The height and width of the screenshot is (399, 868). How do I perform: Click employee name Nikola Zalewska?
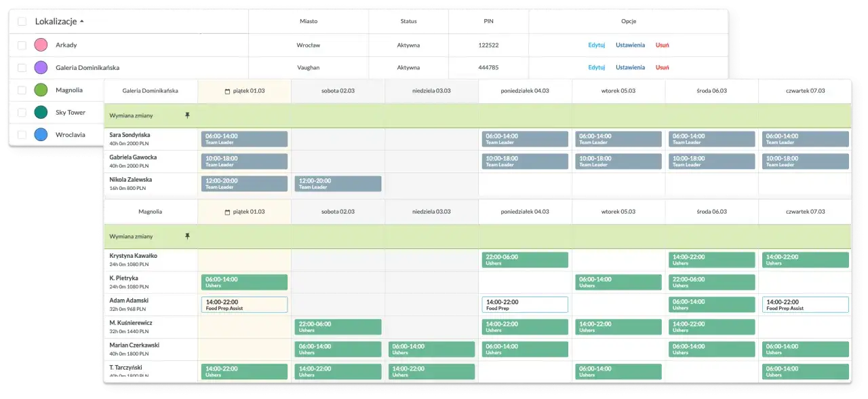pos(131,180)
